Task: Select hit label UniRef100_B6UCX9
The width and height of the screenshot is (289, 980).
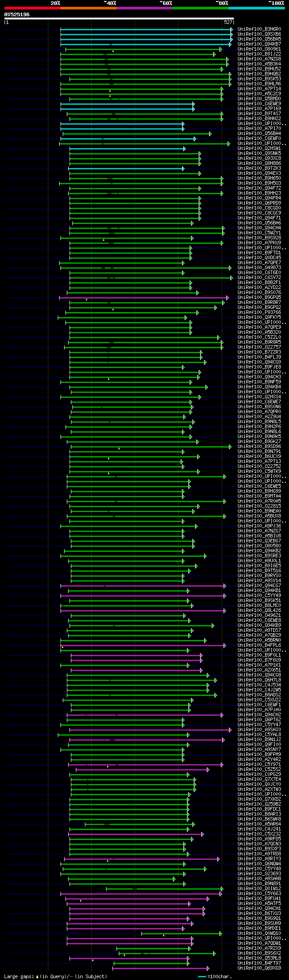Action: [x=259, y=457]
